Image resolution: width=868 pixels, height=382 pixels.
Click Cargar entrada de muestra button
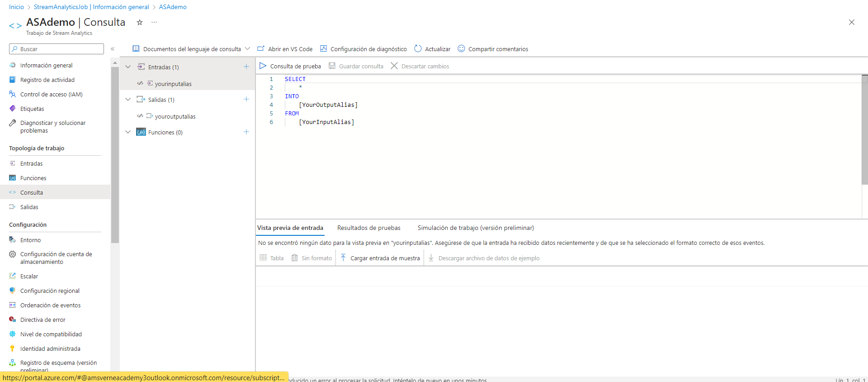click(x=380, y=258)
